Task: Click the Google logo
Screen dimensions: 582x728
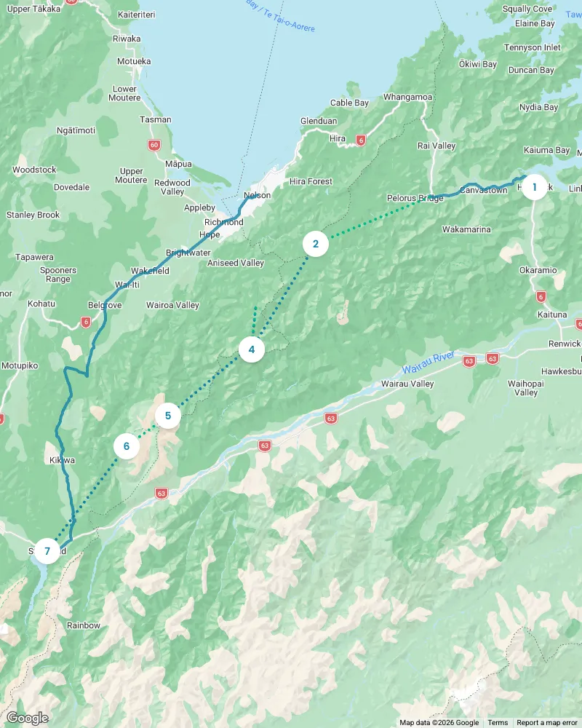Action: (28, 718)
